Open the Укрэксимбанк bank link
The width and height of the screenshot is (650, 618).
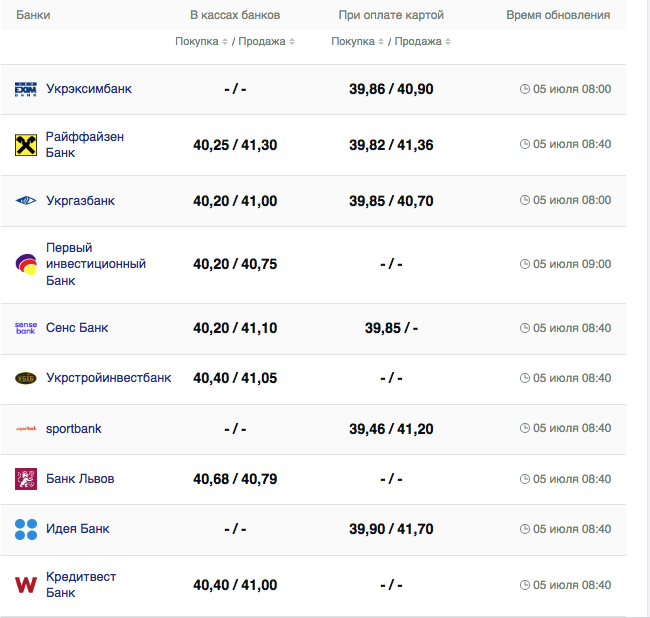tap(89, 89)
